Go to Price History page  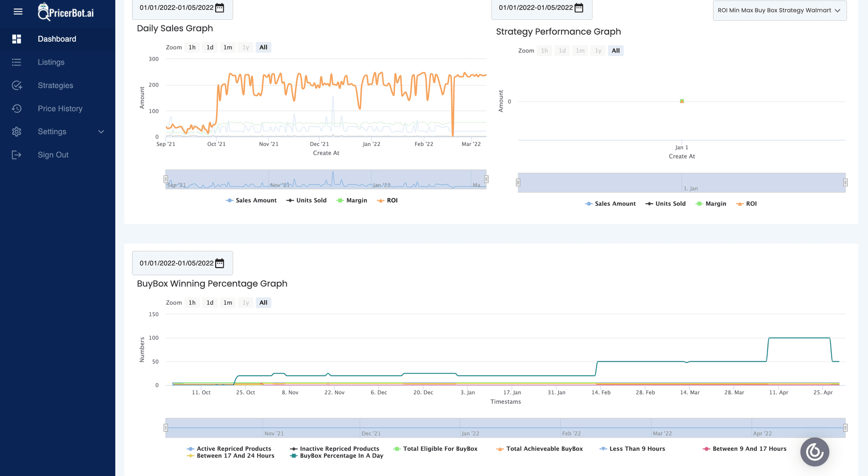(x=60, y=108)
